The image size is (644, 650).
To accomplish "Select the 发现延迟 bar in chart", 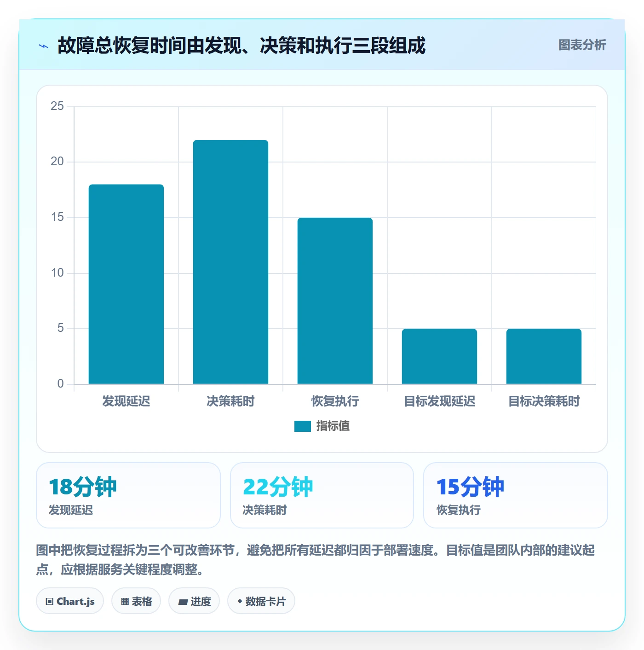I will [126, 284].
